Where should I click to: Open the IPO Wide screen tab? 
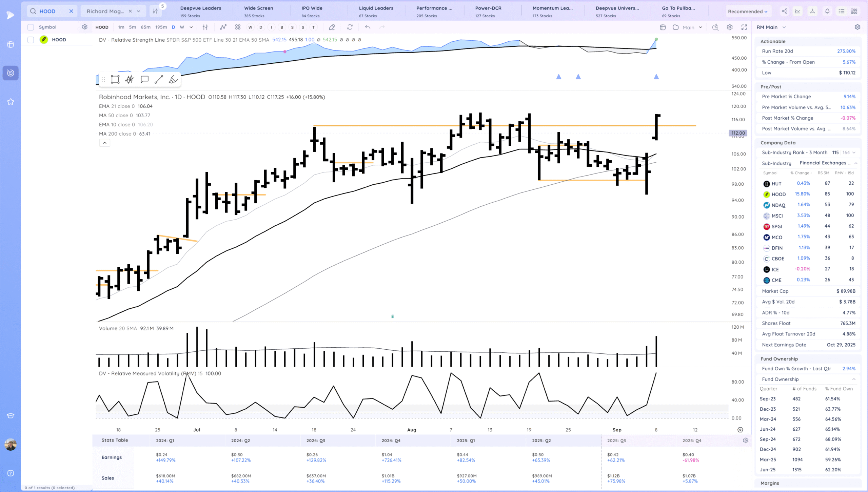click(312, 12)
